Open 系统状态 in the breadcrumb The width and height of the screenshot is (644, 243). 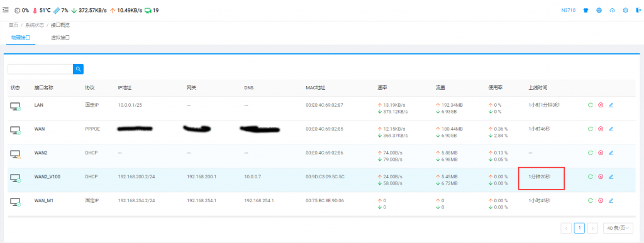35,25
